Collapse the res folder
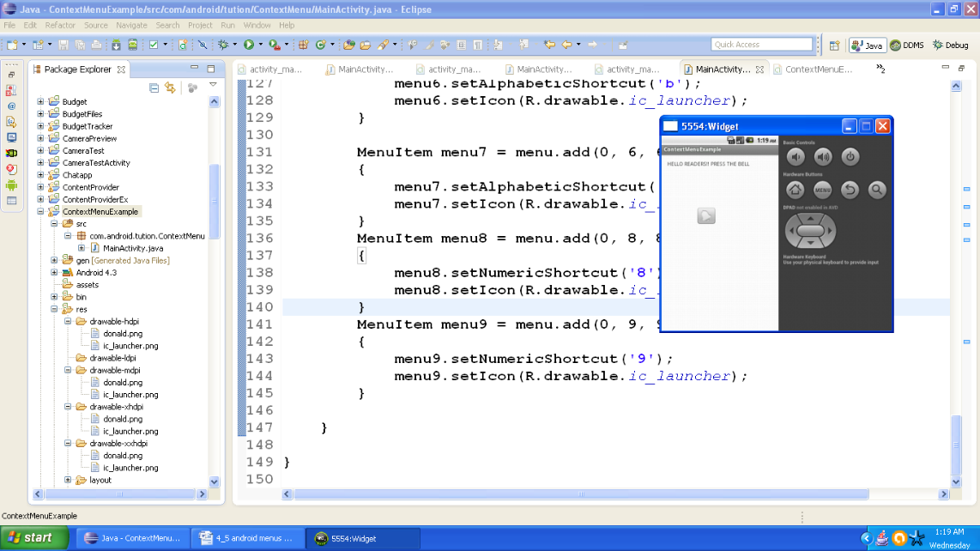Image resolution: width=980 pixels, height=551 pixels. click(x=54, y=309)
